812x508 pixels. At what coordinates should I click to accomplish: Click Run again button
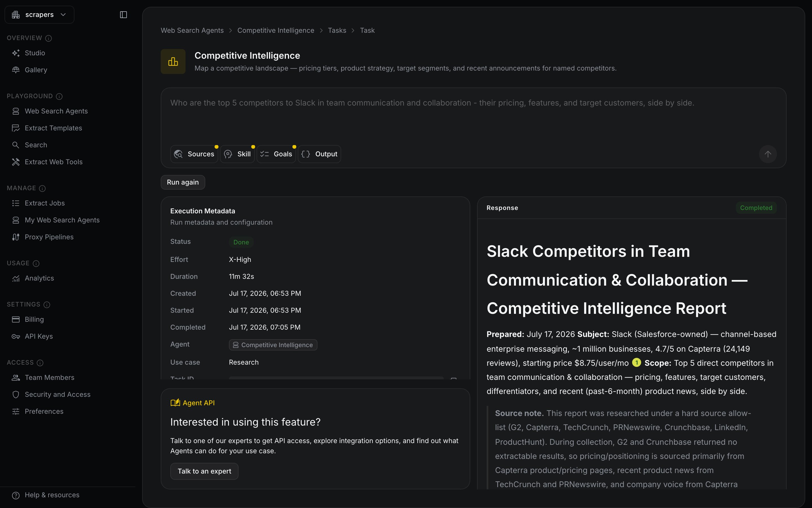[183, 182]
